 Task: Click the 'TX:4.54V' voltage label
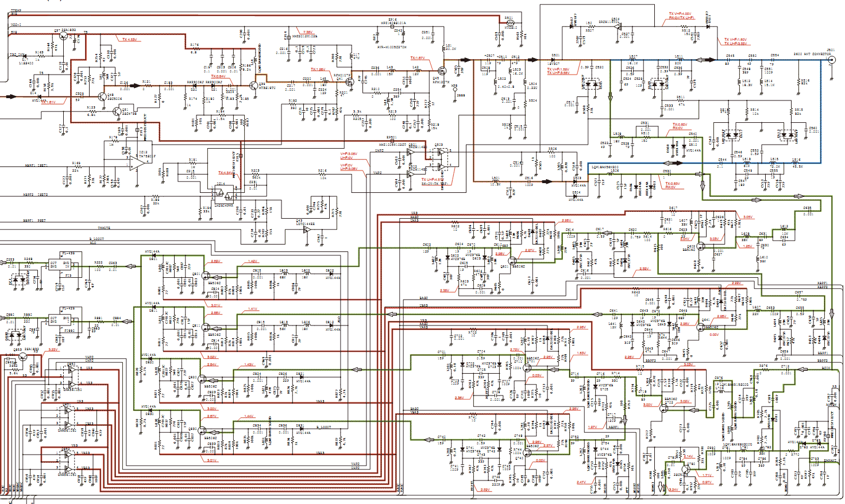click(x=226, y=173)
